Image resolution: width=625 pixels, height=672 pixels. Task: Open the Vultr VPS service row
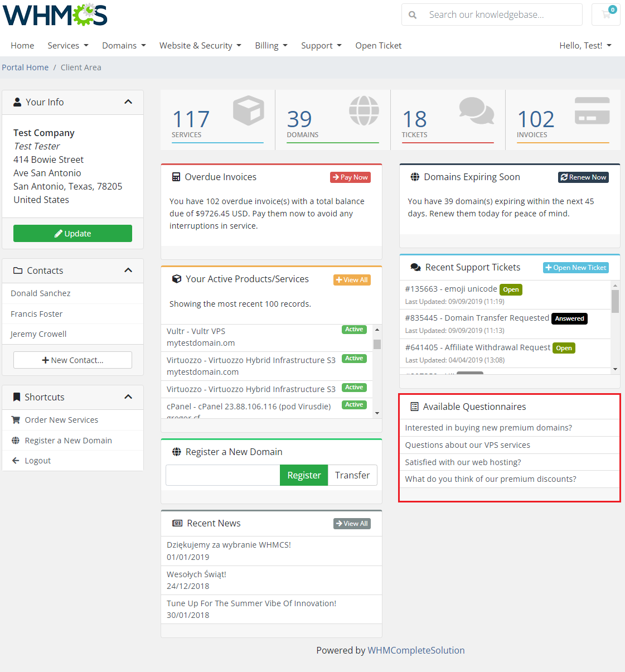click(x=267, y=337)
